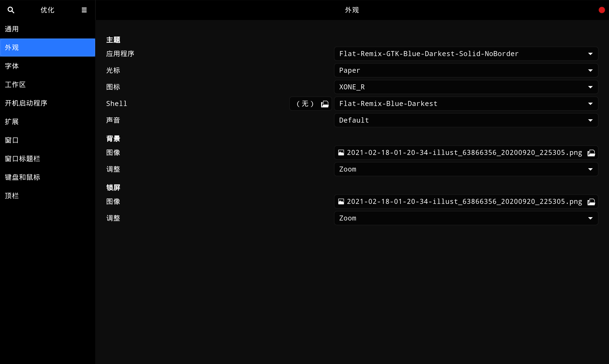Click folder icon in background image field

pos(591,153)
